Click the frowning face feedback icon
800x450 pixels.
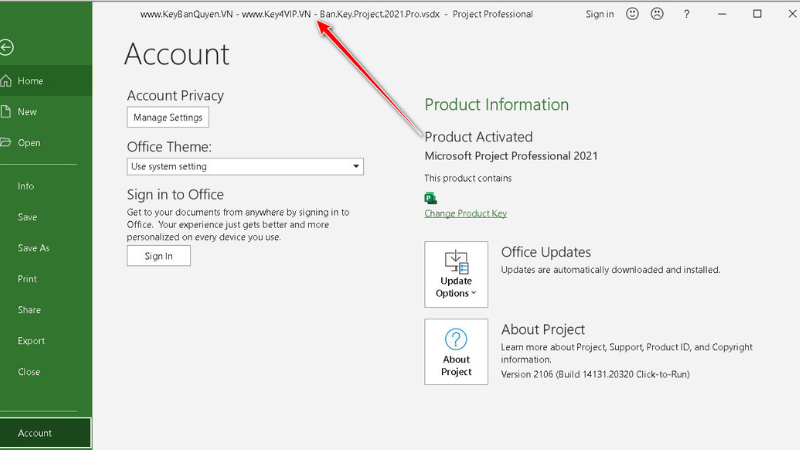(657, 14)
